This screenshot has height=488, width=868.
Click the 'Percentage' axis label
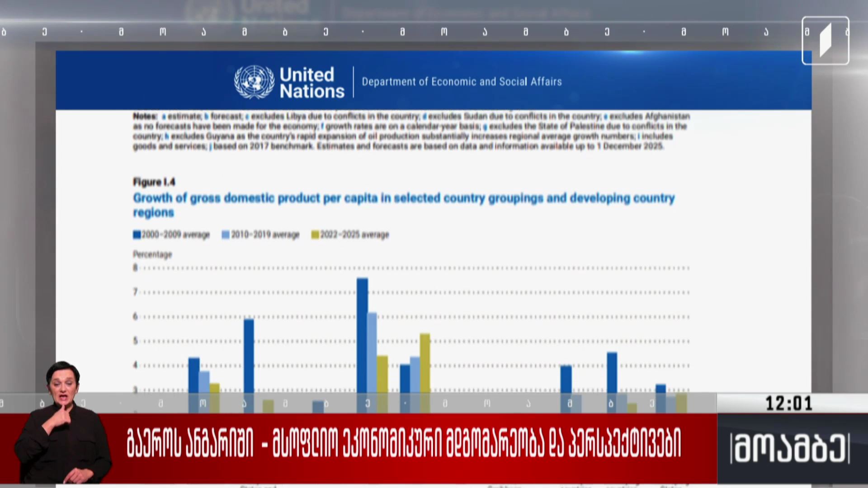point(152,254)
